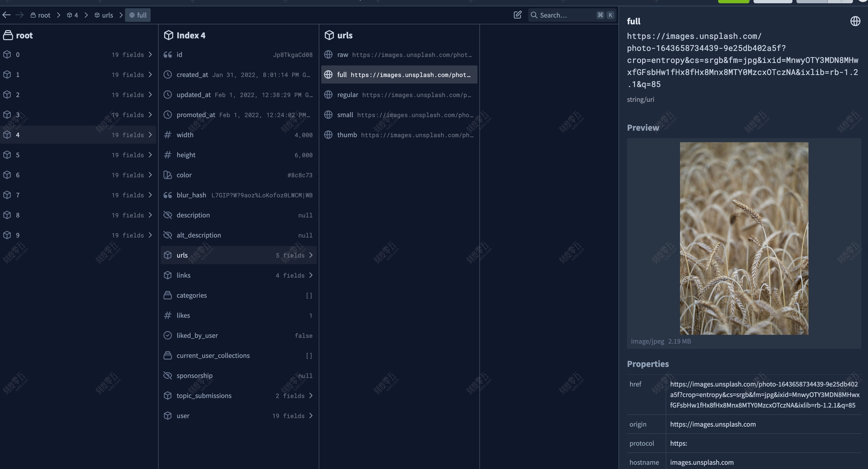The width and height of the screenshot is (868, 469).
Task: Click the cube icon next to topic_submissions
Action: click(x=168, y=396)
